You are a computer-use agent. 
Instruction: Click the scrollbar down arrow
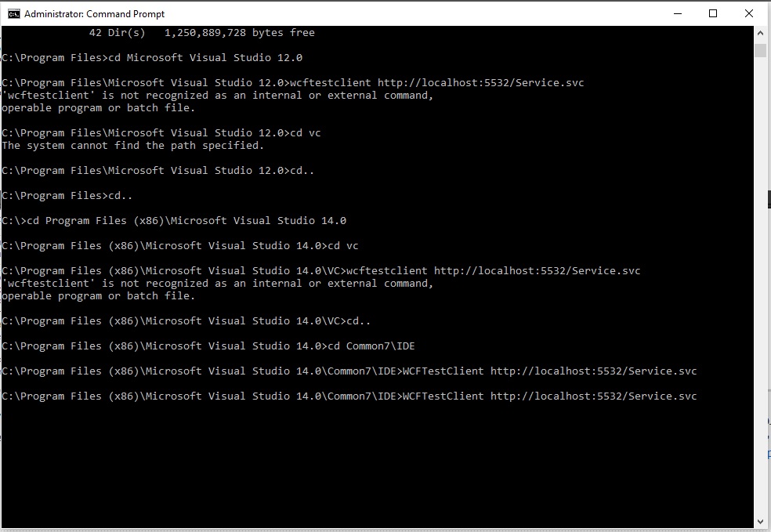pos(760,520)
